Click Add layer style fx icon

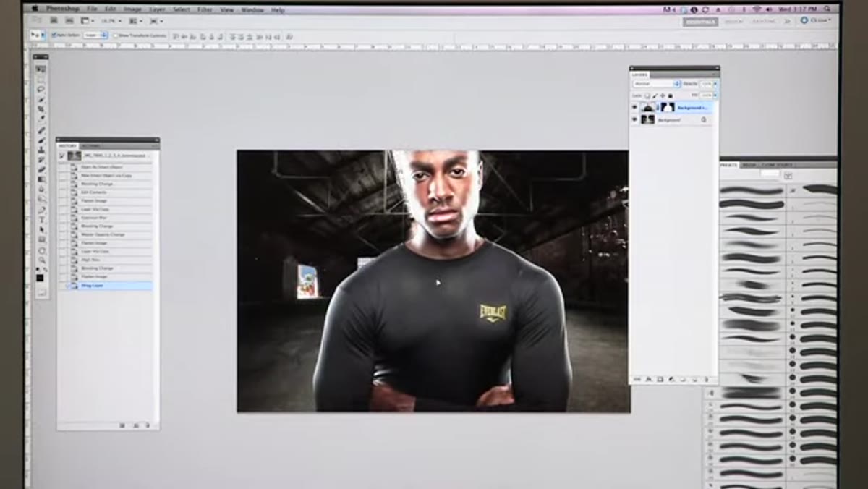[649, 378]
